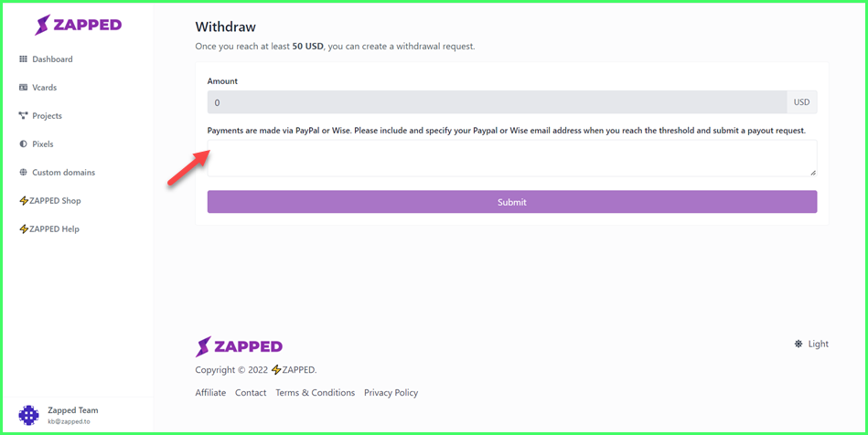Screen dimensions: 868x435
Task: Click the sun icon beside Light
Action: pos(798,344)
